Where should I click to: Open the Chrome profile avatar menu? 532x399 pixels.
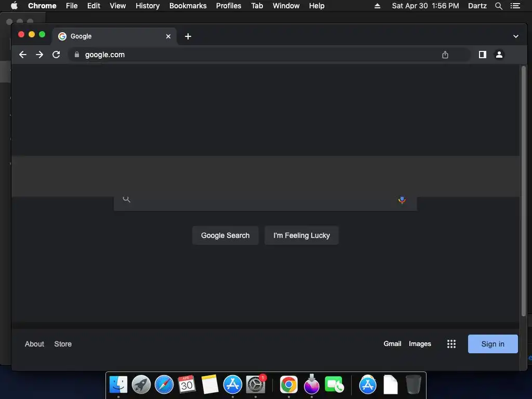[499, 55]
